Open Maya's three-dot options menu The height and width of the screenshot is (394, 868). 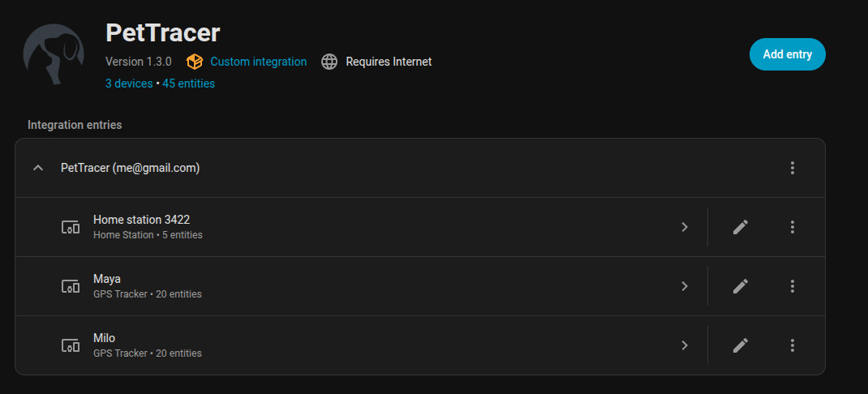point(793,286)
